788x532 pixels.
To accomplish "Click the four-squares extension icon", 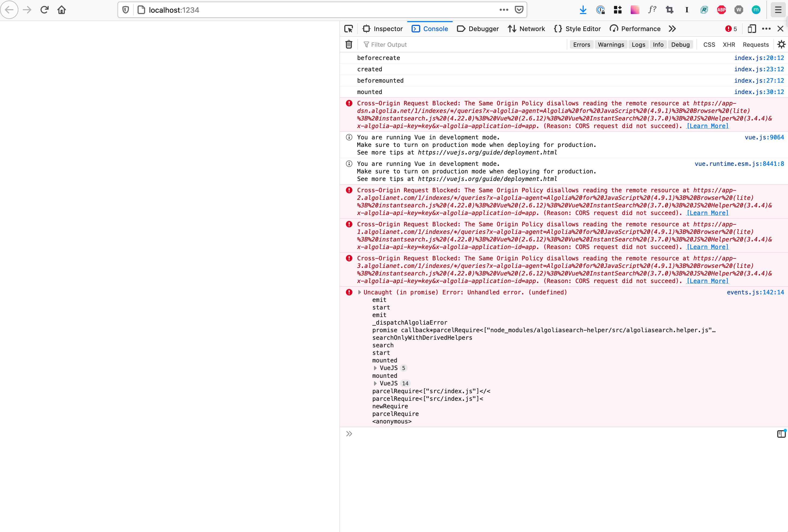I will point(617,10).
